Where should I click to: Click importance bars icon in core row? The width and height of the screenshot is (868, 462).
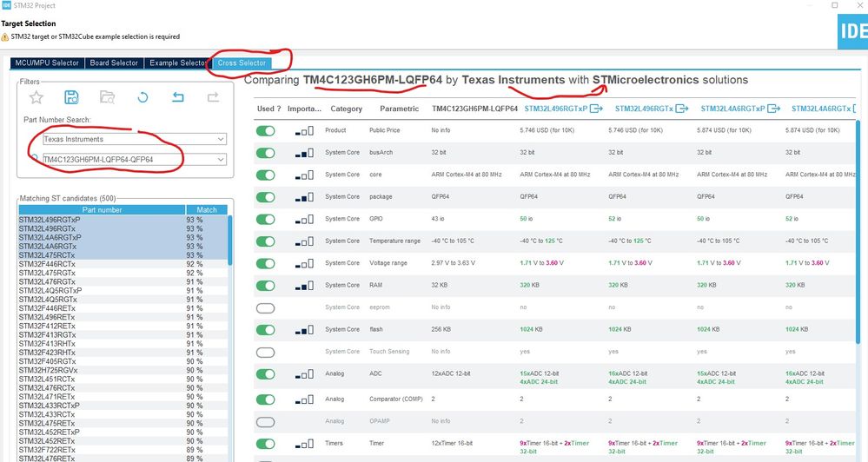pyautogui.click(x=304, y=175)
